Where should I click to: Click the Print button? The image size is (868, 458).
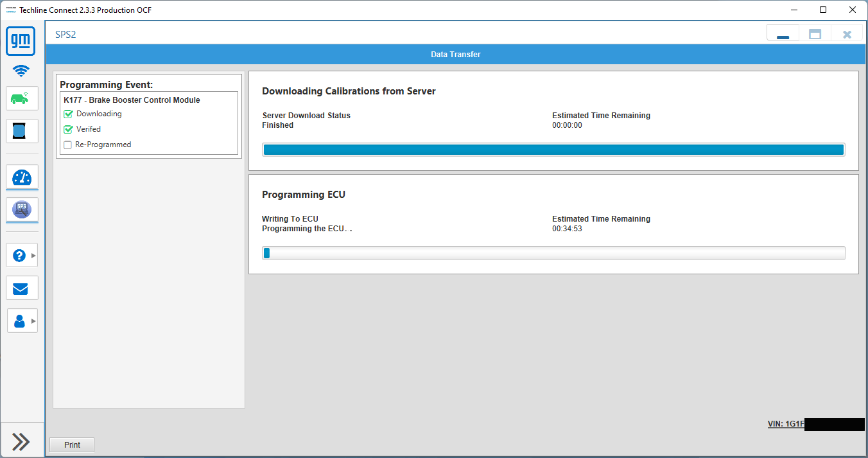[72, 445]
